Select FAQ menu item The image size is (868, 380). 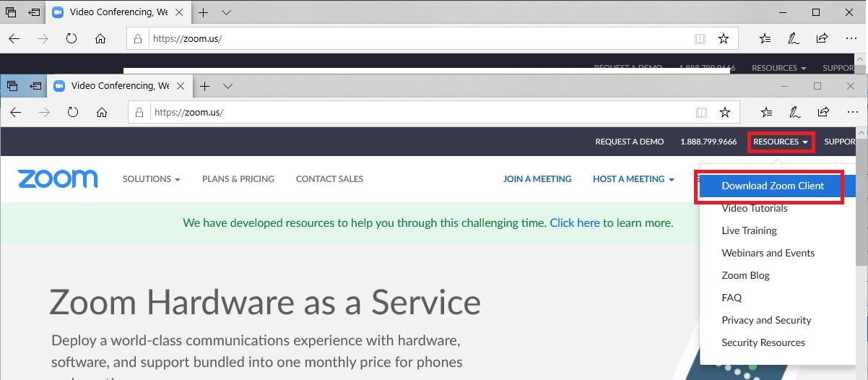pyautogui.click(x=732, y=298)
